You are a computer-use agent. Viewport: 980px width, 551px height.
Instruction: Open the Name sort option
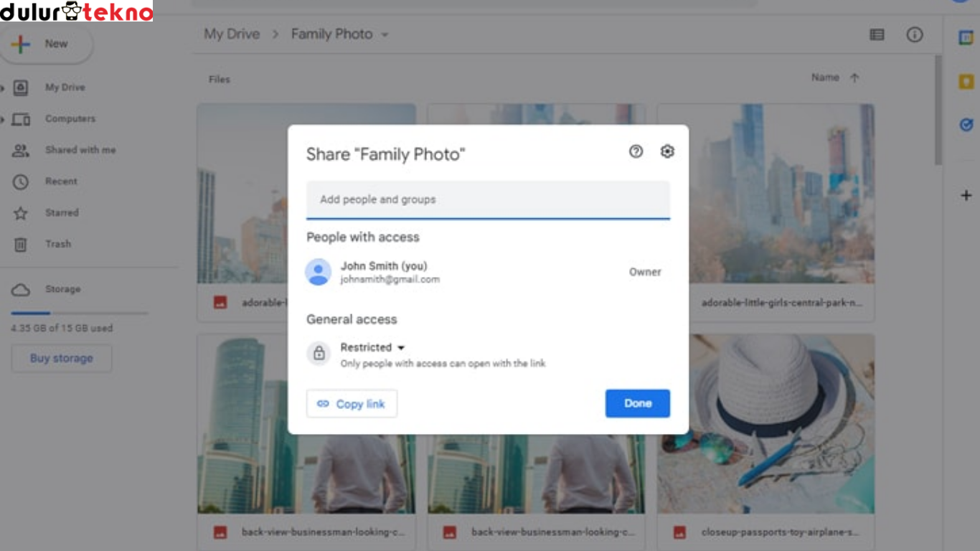tap(825, 77)
